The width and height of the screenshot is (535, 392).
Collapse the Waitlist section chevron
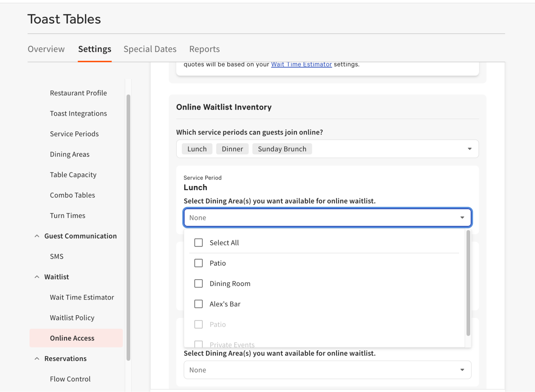coord(37,277)
